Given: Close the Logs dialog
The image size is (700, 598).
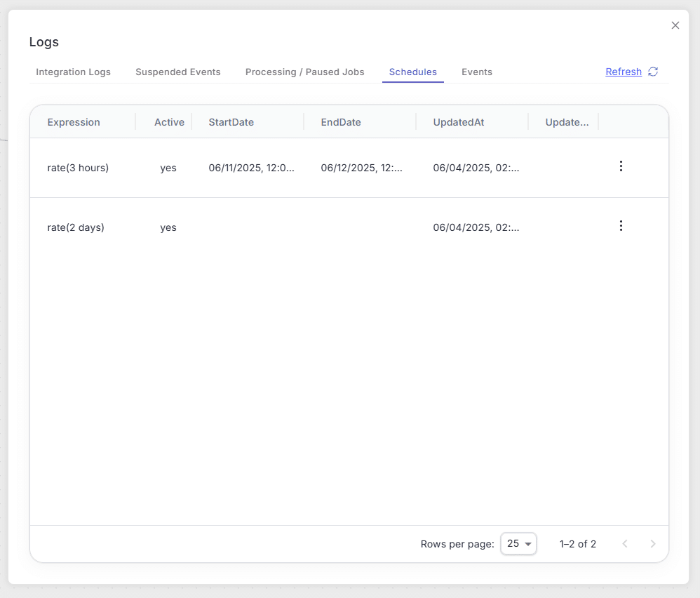Looking at the screenshot, I should click(x=675, y=25).
